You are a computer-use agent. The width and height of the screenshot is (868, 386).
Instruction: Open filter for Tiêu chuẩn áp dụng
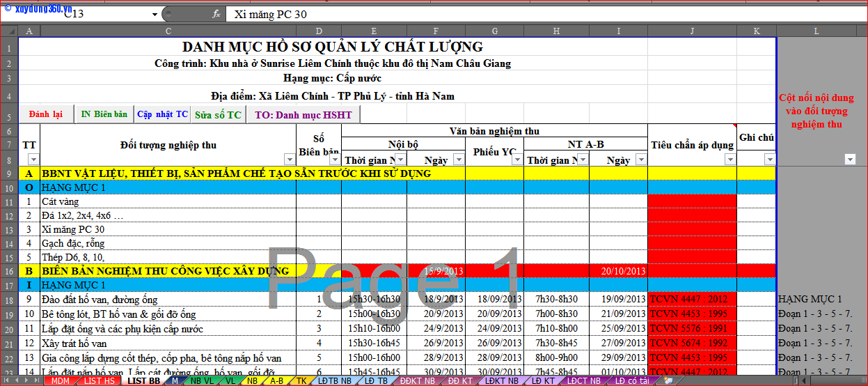tap(729, 160)
